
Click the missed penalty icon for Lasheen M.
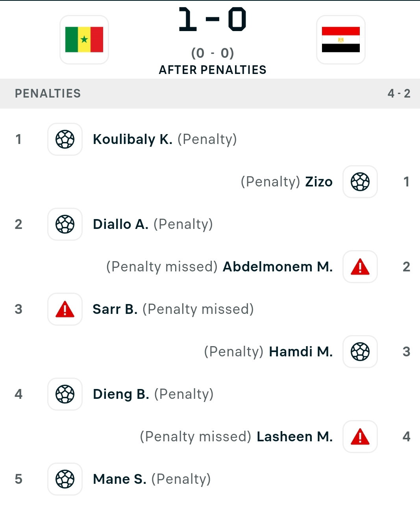[x=360, y=437]
